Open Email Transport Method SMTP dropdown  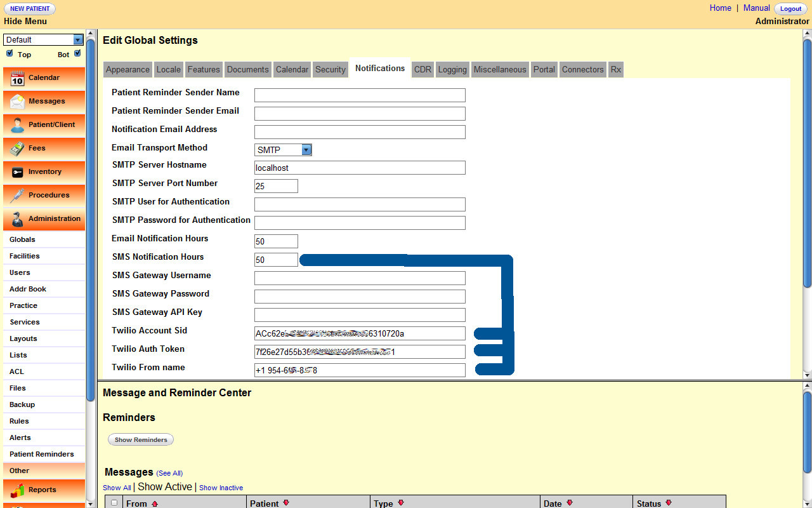283,150
